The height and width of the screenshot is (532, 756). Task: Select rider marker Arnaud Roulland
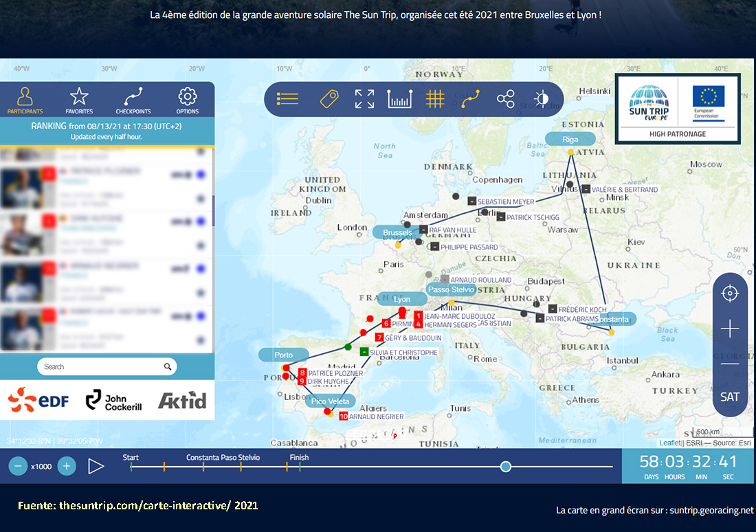click(x=476, y=280)
